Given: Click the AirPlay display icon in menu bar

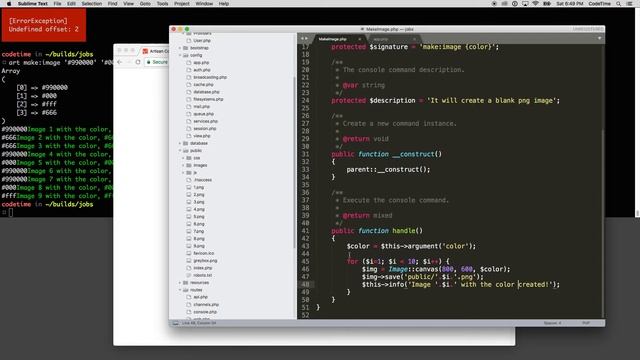Looking at the screenshot, I should coord(525,4).
